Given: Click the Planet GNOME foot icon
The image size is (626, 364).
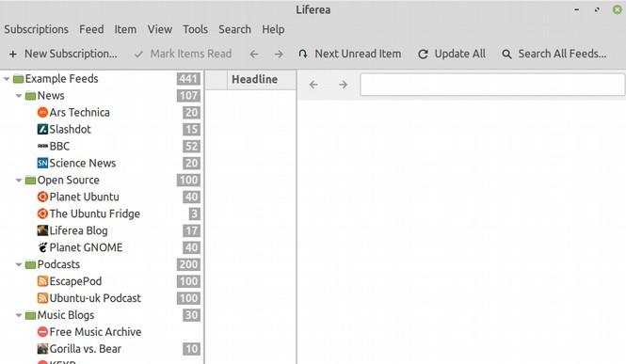Looking at the screenshot, I should (42, 247).
